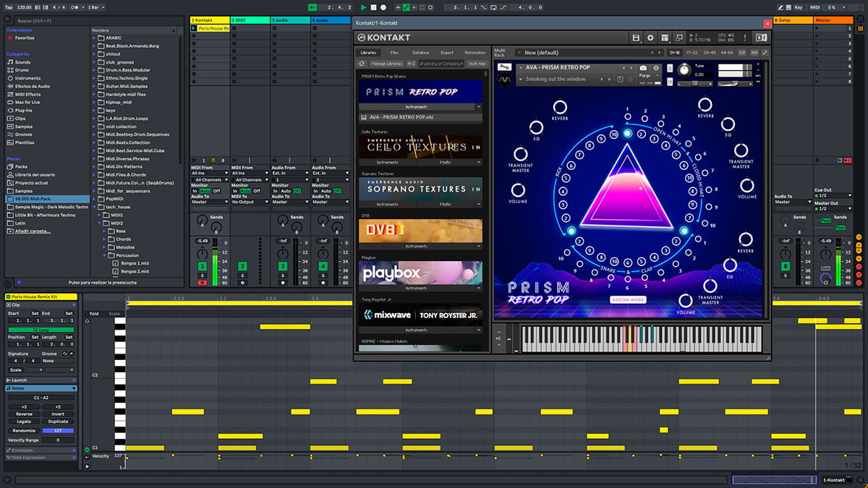868x488 pixels.
Task: Click Manage Libraries button
Action: (x=387, y=64)
